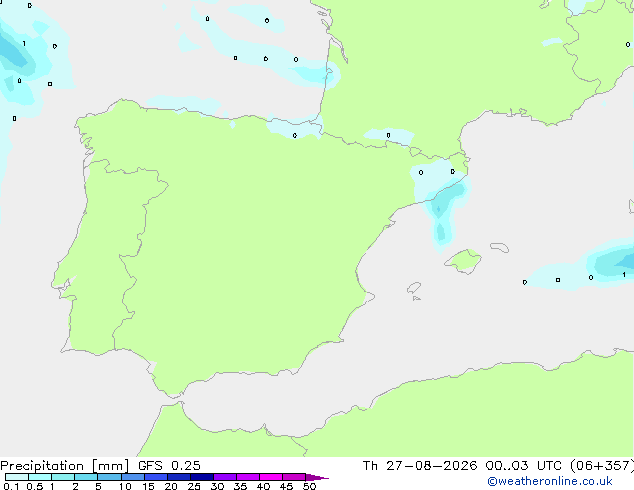
Task: Click the '50' legend scale value
Action: pyautogui.click(x=309, y=486)
